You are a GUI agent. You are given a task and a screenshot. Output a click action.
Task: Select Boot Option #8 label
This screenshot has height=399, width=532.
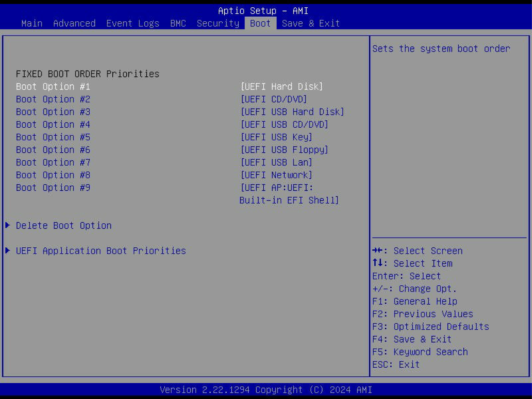point(53,175)
